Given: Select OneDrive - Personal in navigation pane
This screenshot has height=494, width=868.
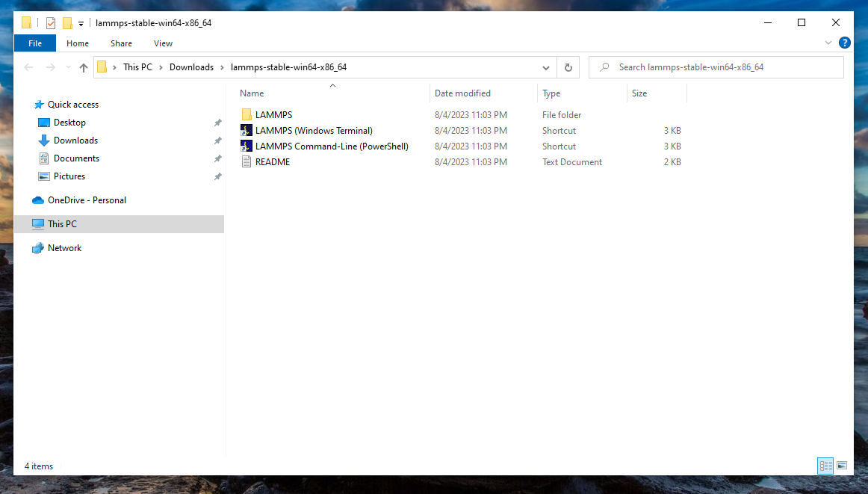Looking at the screenshot, I should click(x=87, y=200).
